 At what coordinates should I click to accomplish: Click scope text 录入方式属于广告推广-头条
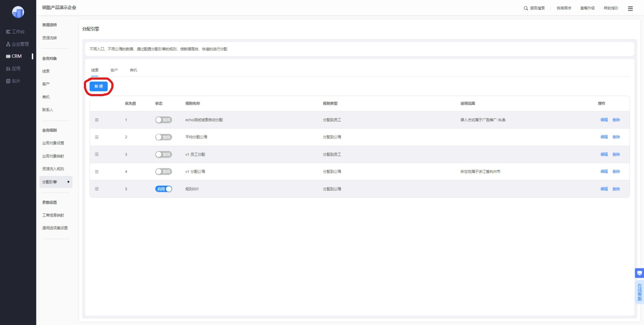point(483,120)
